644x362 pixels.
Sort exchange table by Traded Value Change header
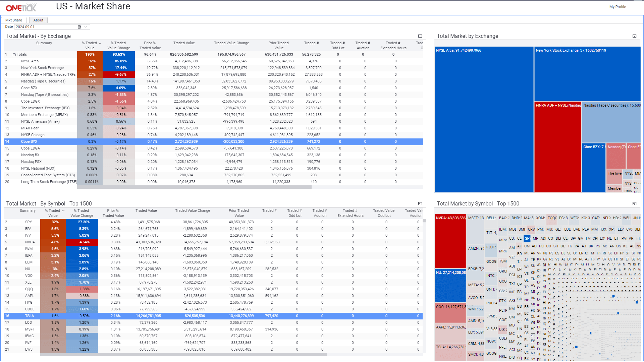tap(231, 43)
